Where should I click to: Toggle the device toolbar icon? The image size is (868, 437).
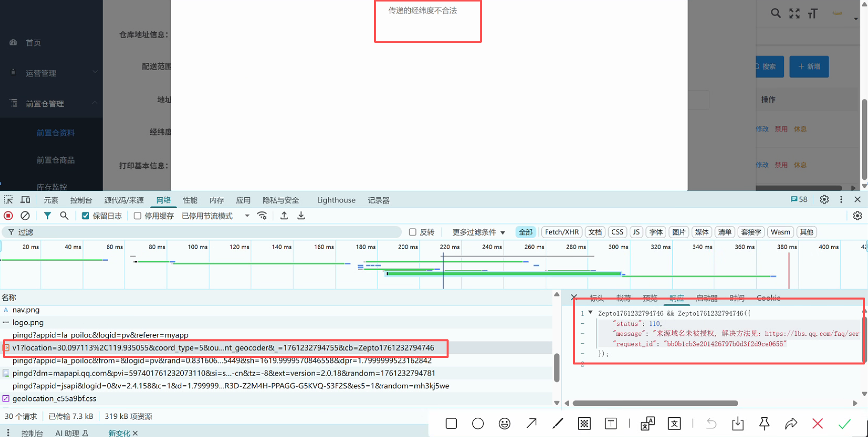25,200
